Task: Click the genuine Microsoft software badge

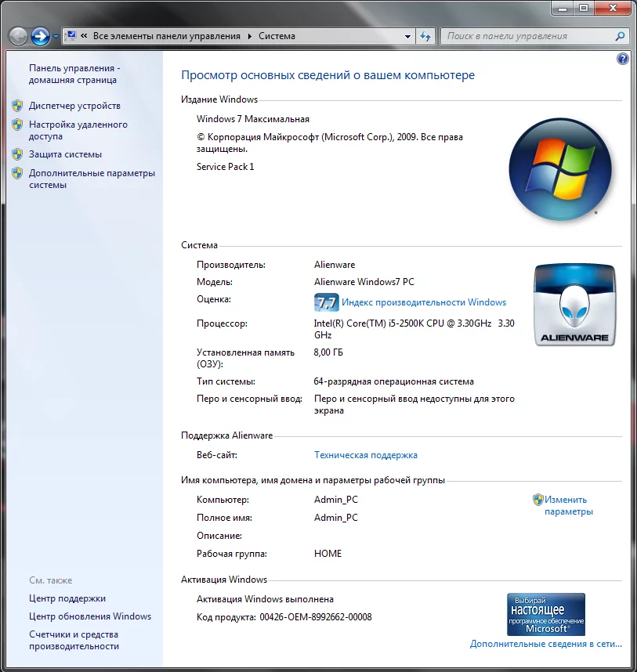Action: pyautogui.click(x=545, y=615)
